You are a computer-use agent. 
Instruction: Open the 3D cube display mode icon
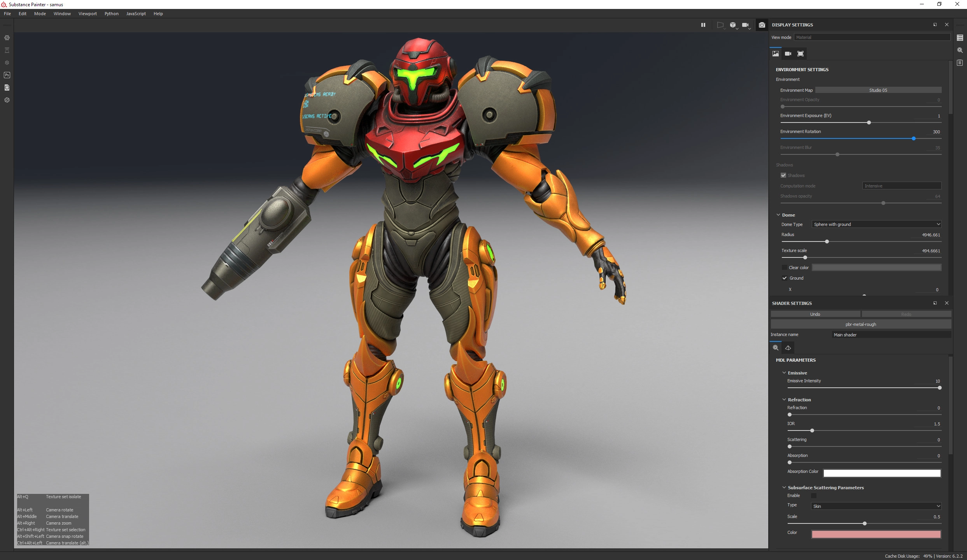coord(732,25)
